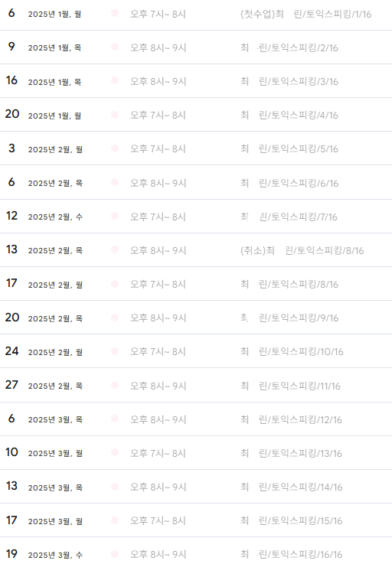392x564 pixels.
Task: Open first lesson 토익스피킹/1/16 event
Action: click(x=305, y=15)
